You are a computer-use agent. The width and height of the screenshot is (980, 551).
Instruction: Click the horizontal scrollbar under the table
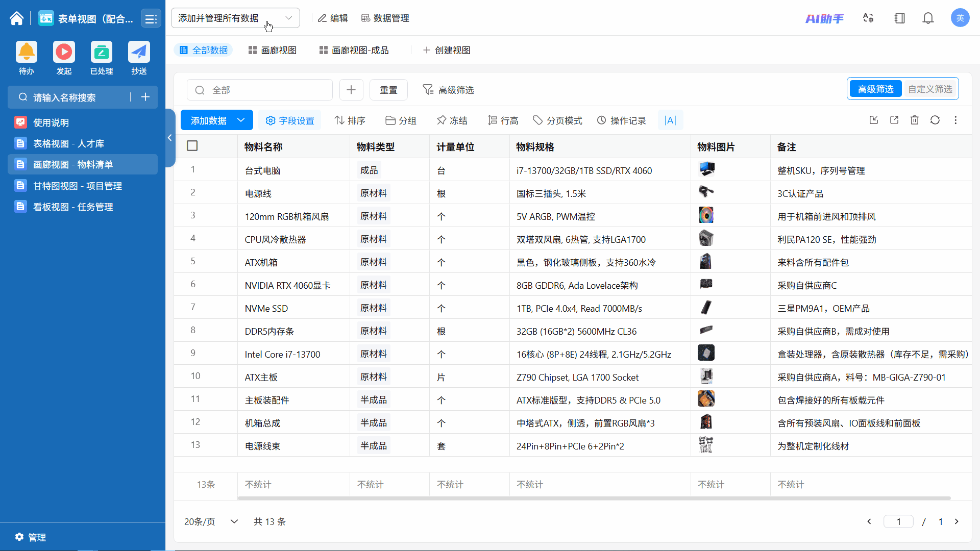(594, 498)
